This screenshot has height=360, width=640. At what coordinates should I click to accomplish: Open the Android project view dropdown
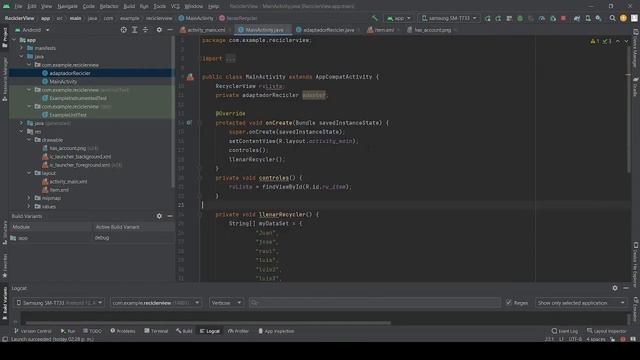32,30
